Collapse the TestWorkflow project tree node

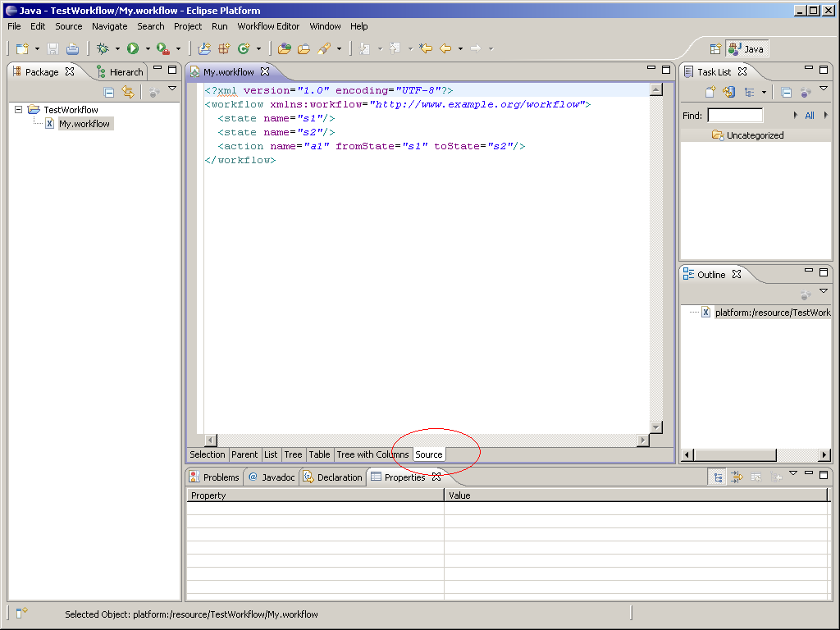[19, 109]
